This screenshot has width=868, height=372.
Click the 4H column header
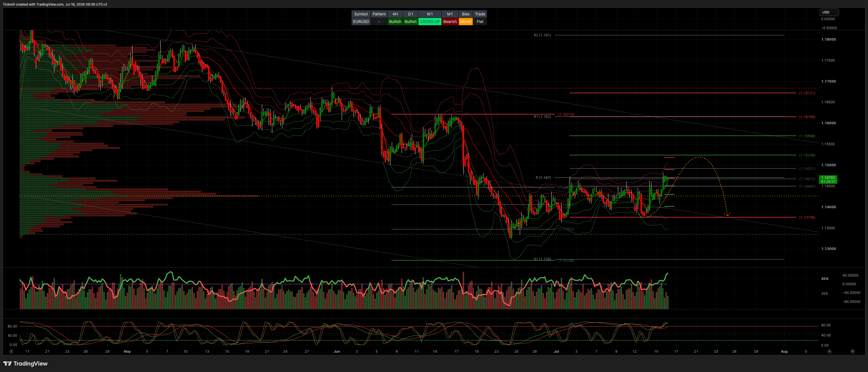pyautogui.click(x=395, y=14)
